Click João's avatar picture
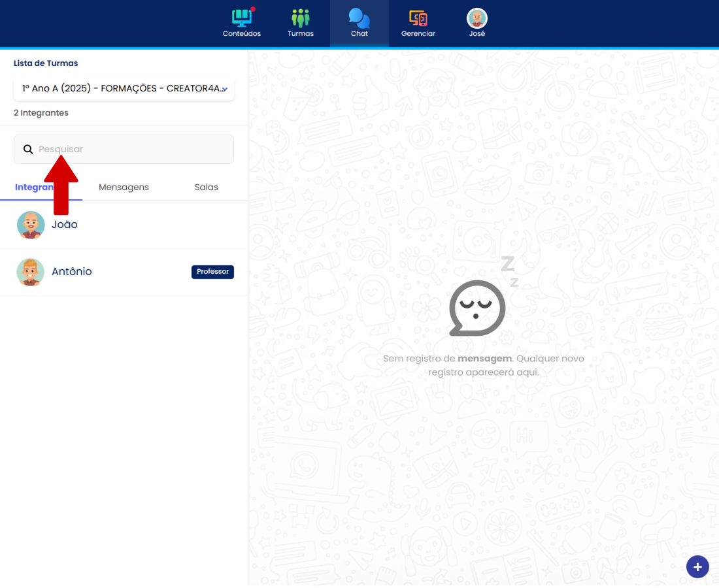719x588 pixels. click(31, 225)
